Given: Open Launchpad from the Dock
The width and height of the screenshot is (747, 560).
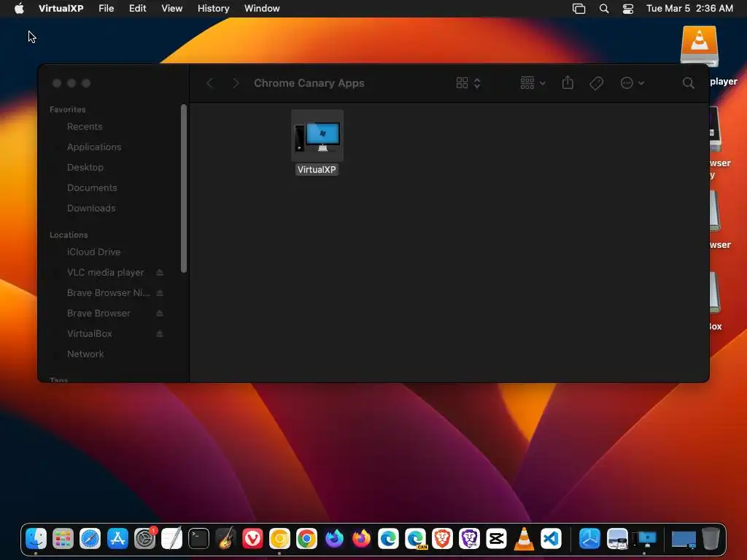Looking at the screenshot, I should coord(63,539).
